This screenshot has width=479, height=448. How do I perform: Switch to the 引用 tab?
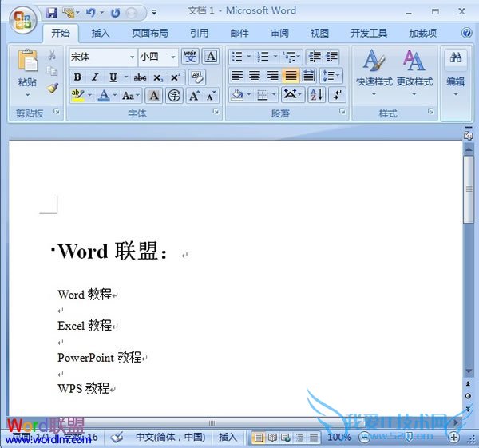coord(199,33)
